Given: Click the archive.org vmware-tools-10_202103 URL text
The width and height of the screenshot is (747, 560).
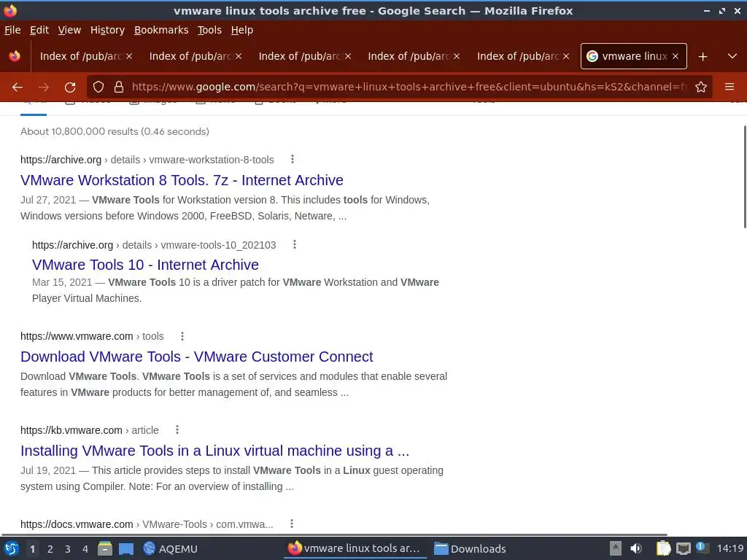Looking at the screenshot, I should [154, 245].
